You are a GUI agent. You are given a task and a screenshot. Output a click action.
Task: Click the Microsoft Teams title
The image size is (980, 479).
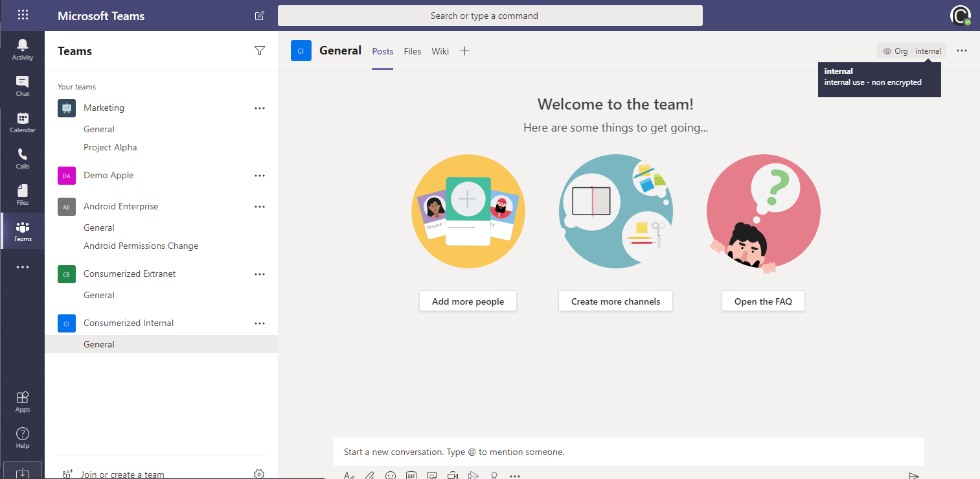(x=101, y=16)
